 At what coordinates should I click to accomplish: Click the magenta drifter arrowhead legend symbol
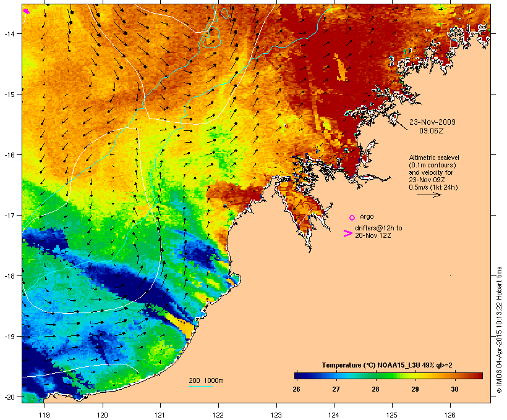tap(347, 233)
